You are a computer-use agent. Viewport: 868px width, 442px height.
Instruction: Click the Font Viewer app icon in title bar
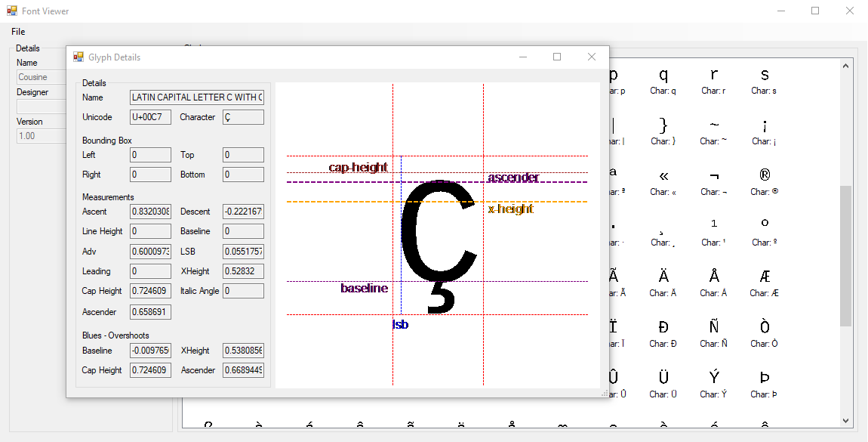[x=12, y=11]
